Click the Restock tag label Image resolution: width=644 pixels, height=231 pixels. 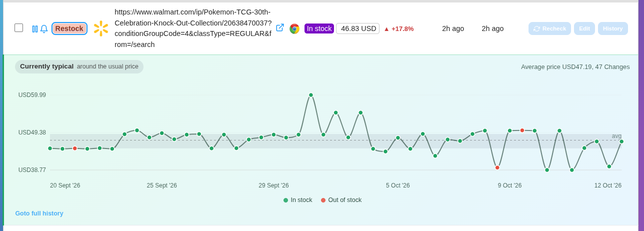(69, 28)
